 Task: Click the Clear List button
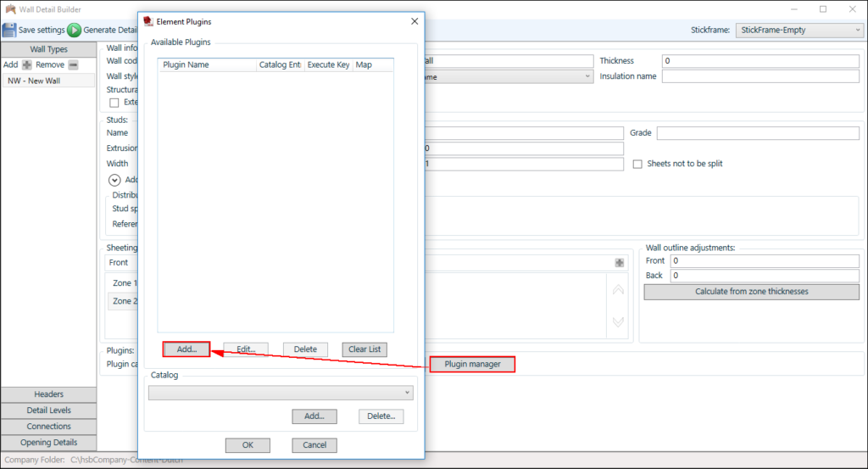pyautogui.click(x=364, y=349)
